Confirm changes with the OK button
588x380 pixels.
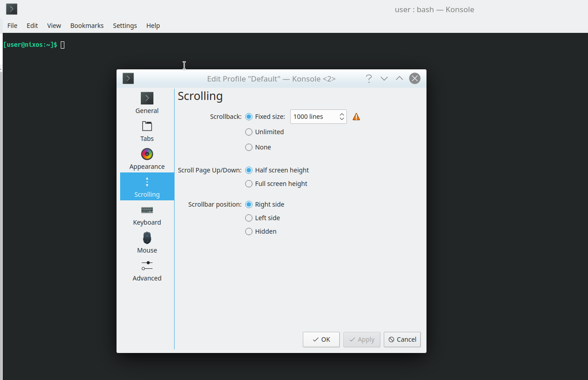(x=321, y=339)
